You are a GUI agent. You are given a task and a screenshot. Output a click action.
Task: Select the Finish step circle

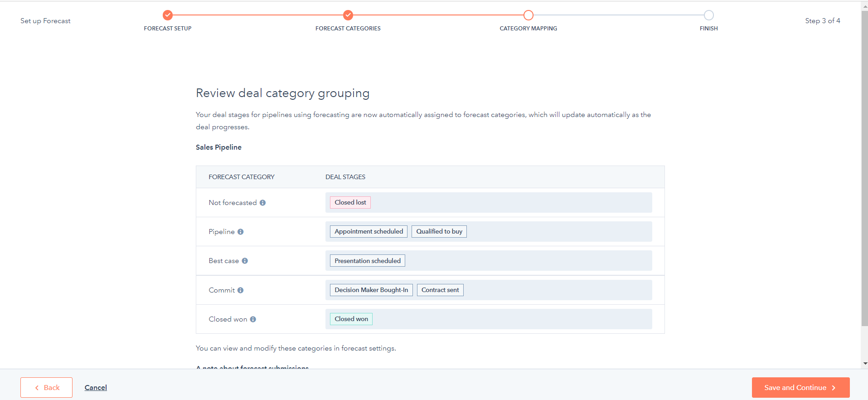pyautogui.click(x=708, y=15)
